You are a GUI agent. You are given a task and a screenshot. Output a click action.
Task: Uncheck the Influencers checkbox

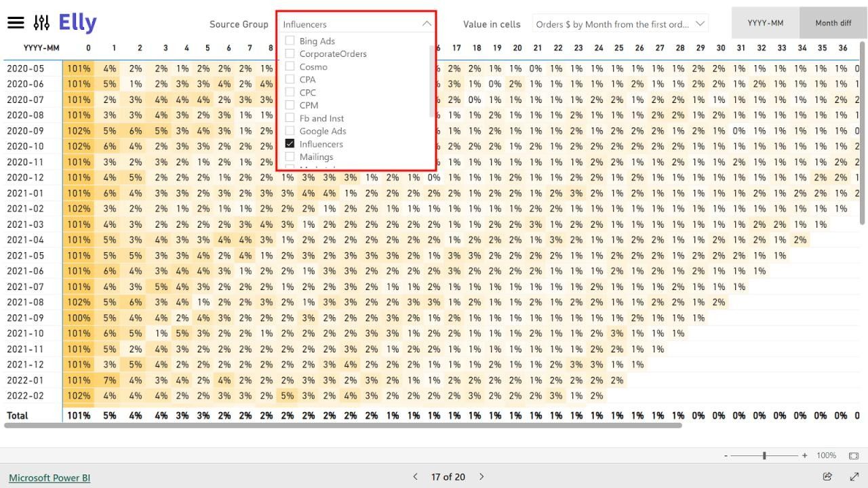pos(290,144)
